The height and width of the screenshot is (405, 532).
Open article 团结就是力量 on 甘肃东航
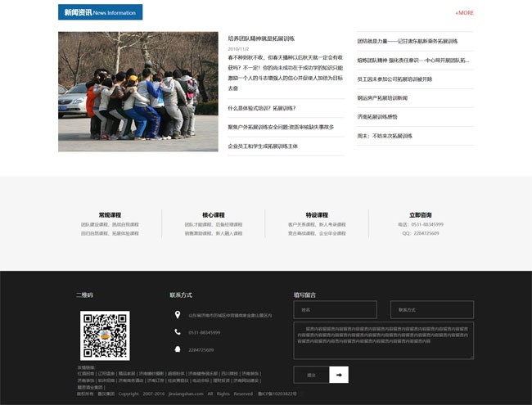407,42
